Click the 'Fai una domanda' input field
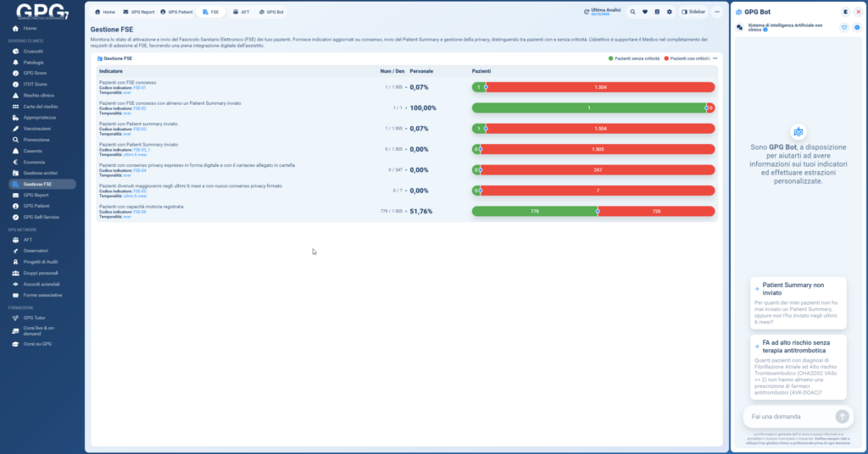Image resolution: width=868 pixels, height=454 pixels. pos(788,416)
